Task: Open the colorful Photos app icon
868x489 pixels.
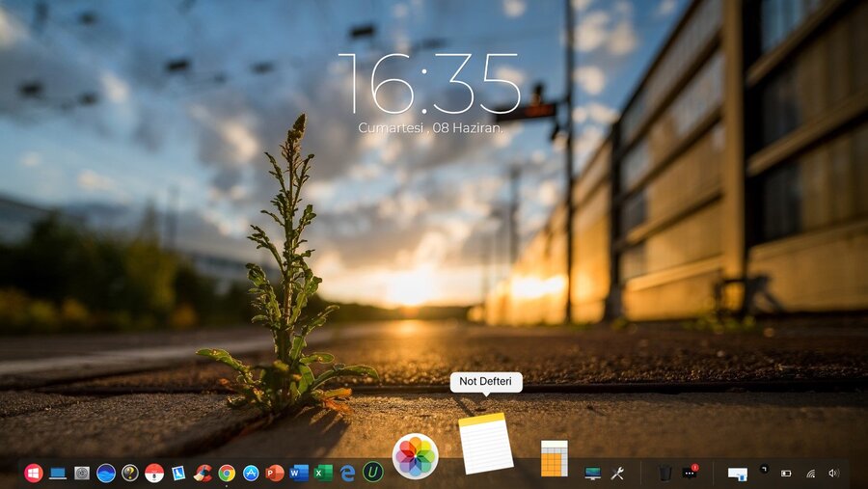Action: [416, 456]
